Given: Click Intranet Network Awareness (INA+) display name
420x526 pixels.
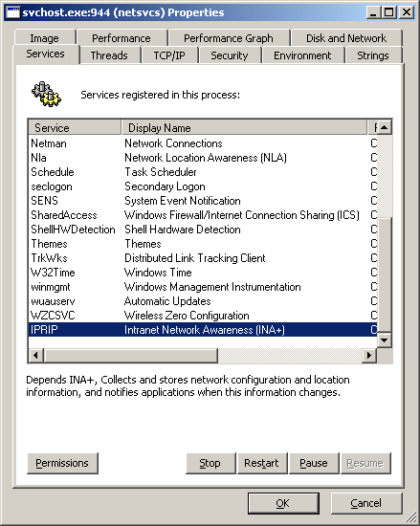Looking at the screenshot, I should point(205,330).
